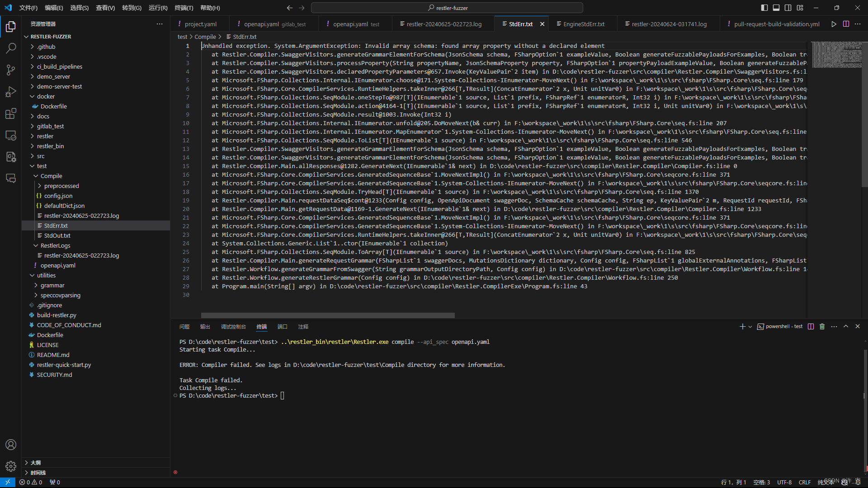868x488 pixels.
Task: Change encoding via UTF-8 status item
Action: point(784,482)
